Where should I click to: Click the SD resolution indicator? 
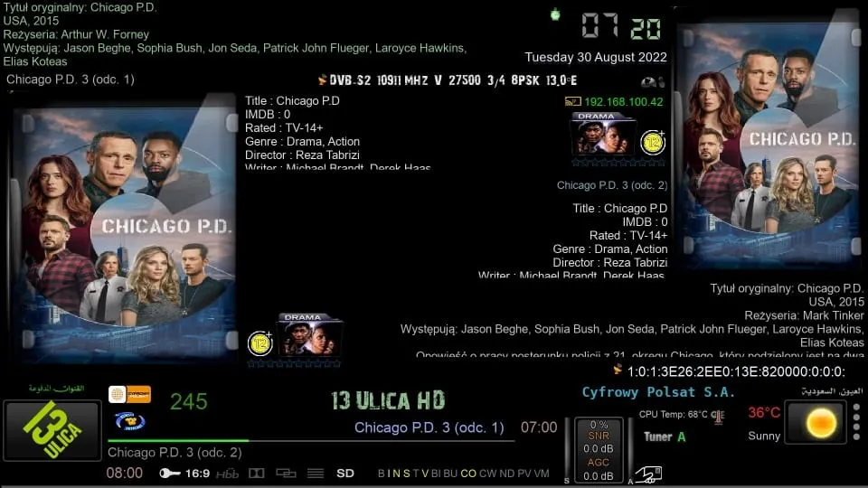point(345,474)
